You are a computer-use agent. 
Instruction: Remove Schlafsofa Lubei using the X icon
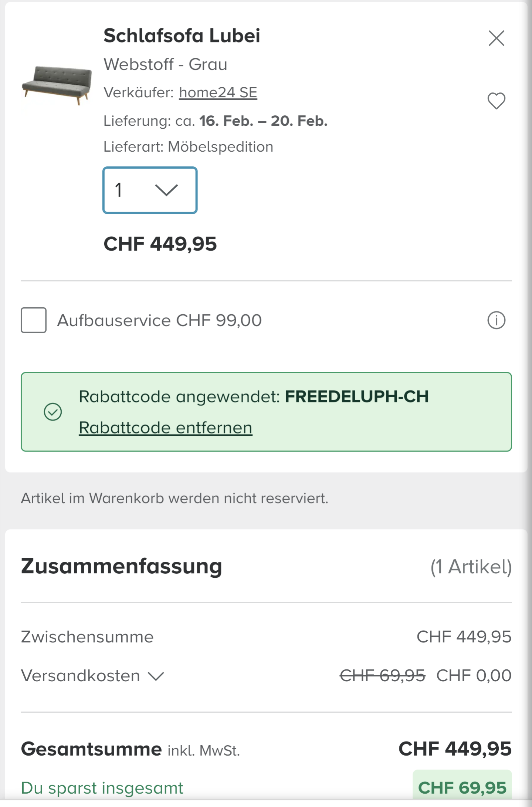click(x=496, y=38)
